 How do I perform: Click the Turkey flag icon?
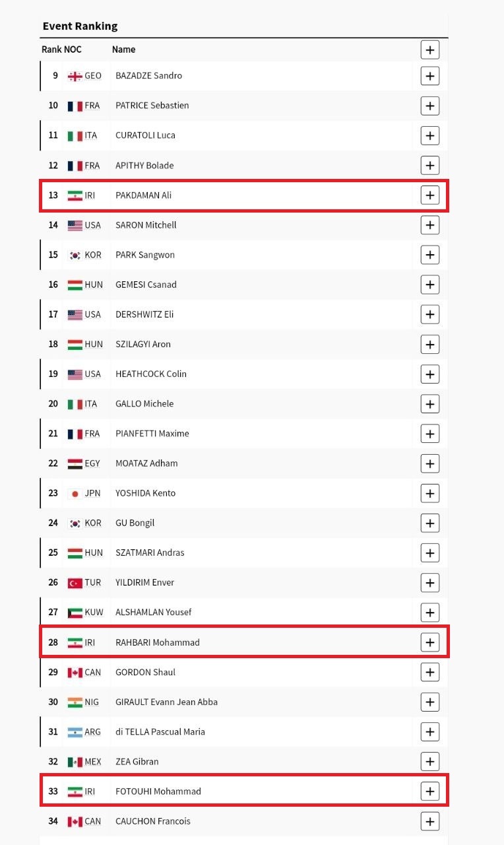pyautogui.click(x=75, y=583)
